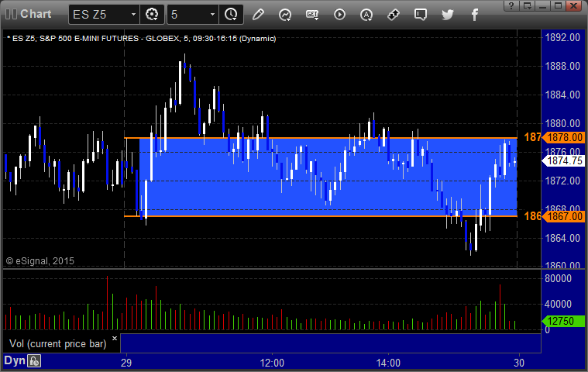Click the 1864.00 price axis label
The height and width of the screenshot is (372, 588).
coord(562,238)
